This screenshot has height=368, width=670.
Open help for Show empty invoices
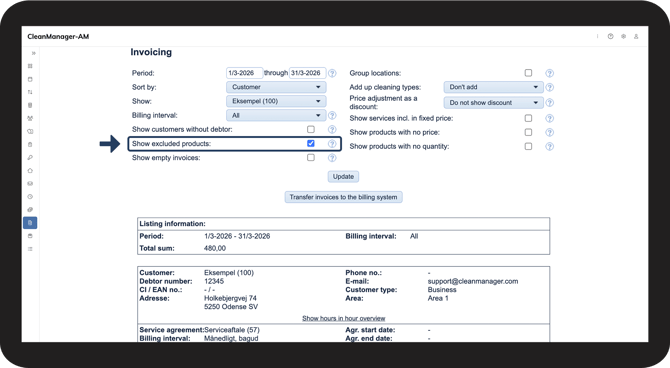coord(332,158)
